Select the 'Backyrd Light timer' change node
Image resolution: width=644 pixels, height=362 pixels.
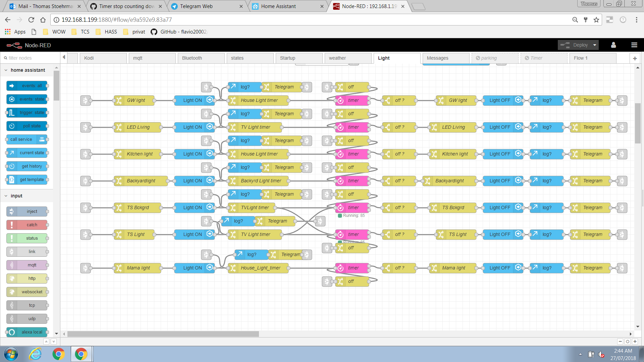(x=258, y=181)
